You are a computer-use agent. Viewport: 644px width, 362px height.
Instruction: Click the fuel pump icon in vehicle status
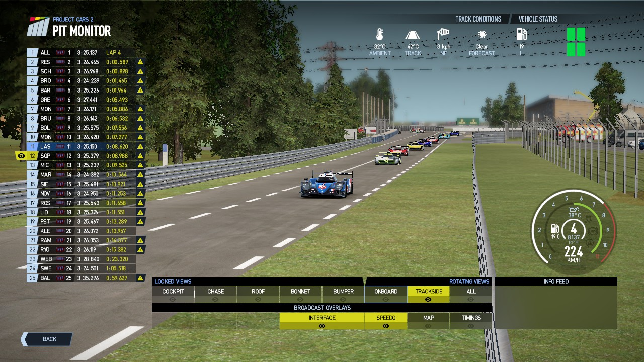pyautogui.click(x=521, y=35)
